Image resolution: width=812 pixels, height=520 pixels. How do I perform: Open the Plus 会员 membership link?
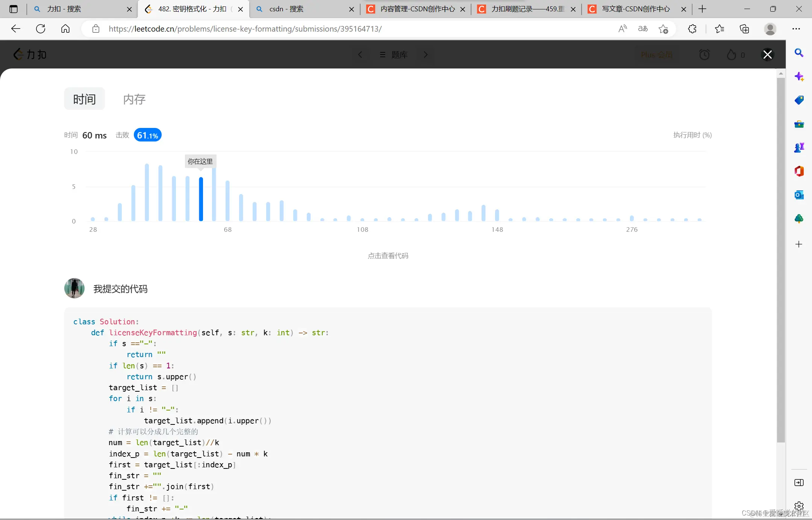[x=656, y=55]
